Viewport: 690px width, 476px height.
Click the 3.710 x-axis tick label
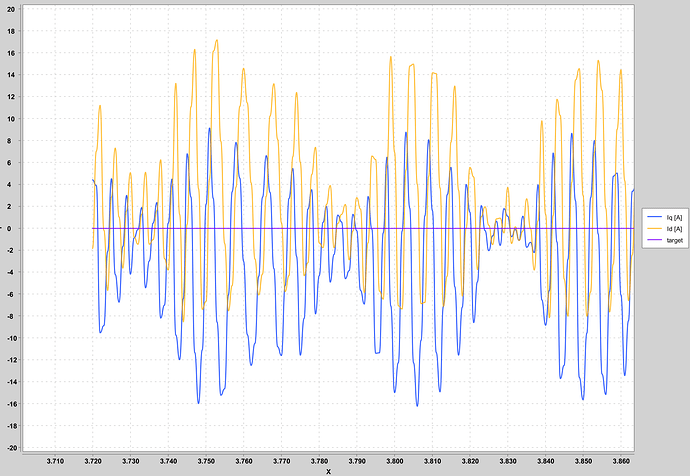pyautogui.click(x=55, y=461)
